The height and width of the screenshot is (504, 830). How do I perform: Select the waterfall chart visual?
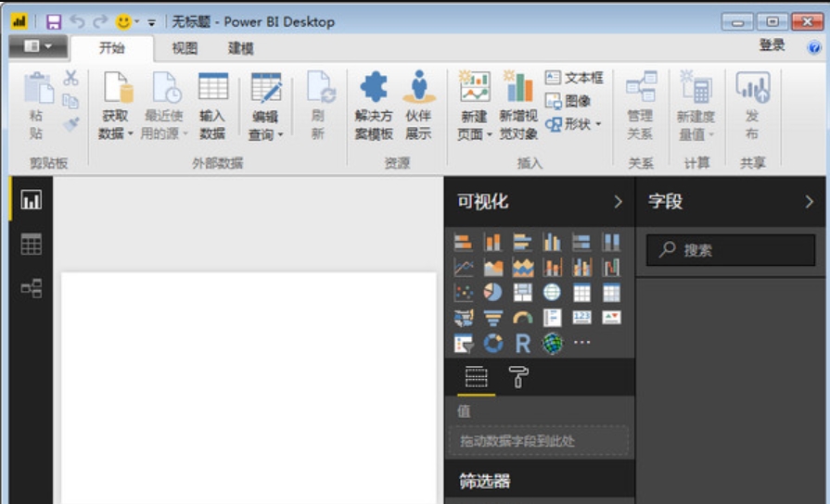[611, 268]
